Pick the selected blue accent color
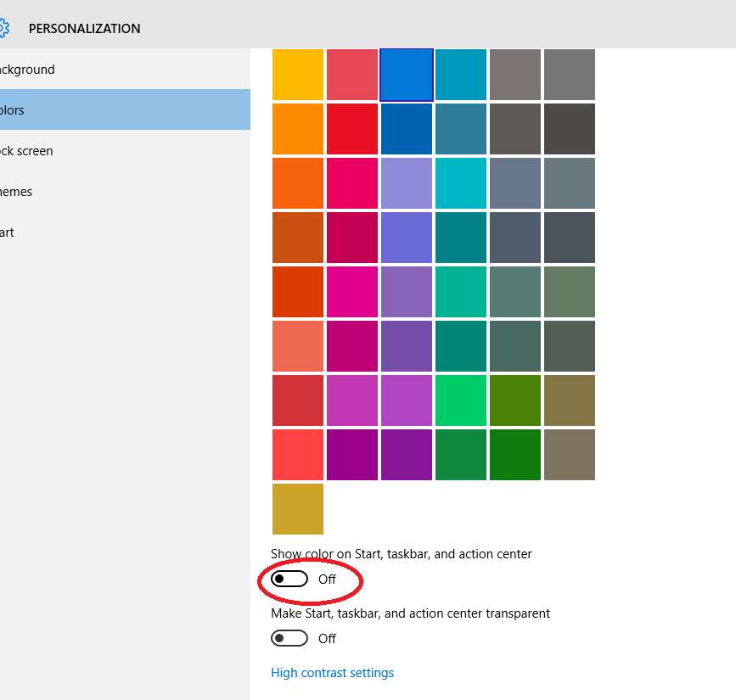This screenshot has height=700, width=736. click(407, 75)
